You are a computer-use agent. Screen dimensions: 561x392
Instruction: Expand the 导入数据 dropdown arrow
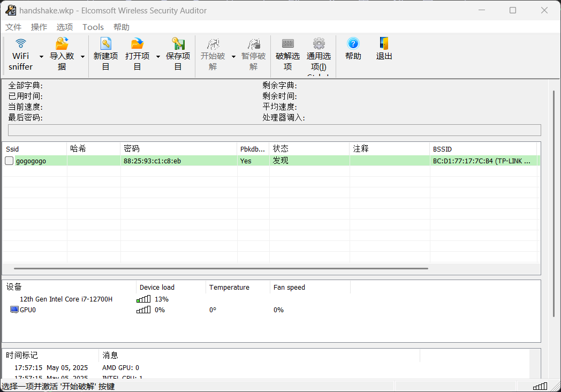[82, 57]
